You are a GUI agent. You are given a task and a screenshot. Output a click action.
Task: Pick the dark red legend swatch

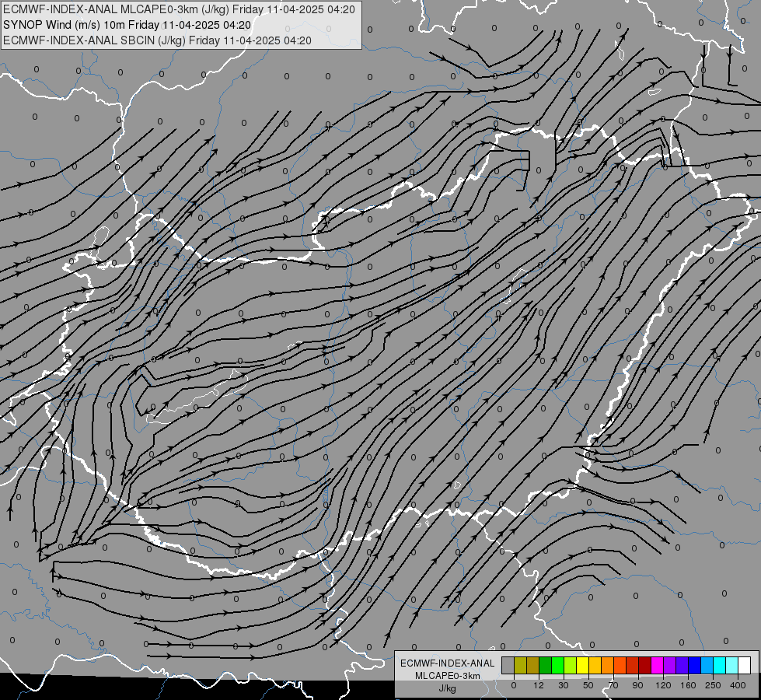(x=645, y=665)
